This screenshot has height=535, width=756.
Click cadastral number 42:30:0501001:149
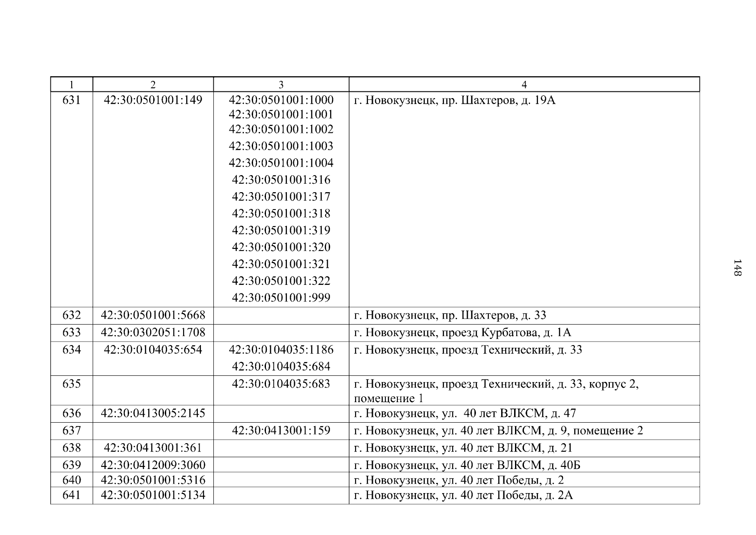(153, 100)
